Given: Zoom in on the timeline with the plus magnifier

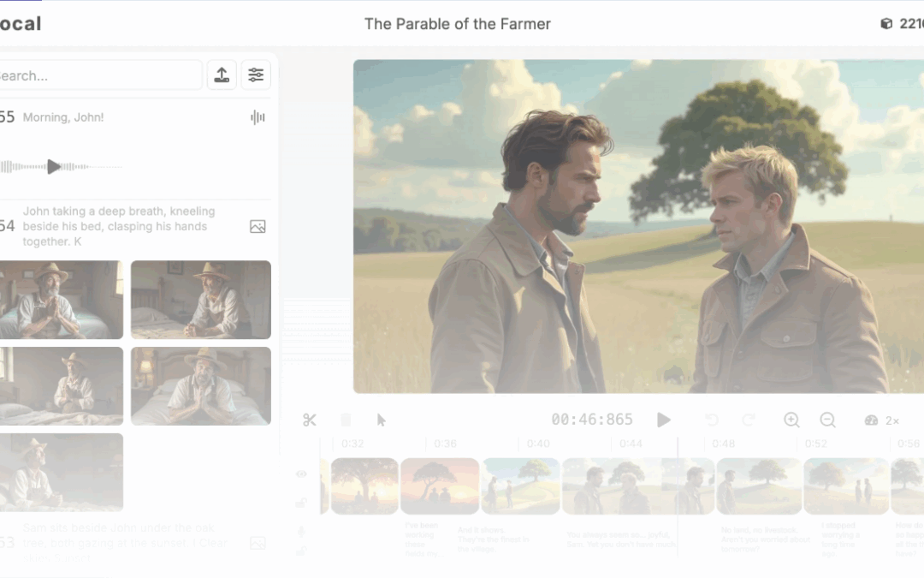Looking at the screenshot, I should 791,420.
